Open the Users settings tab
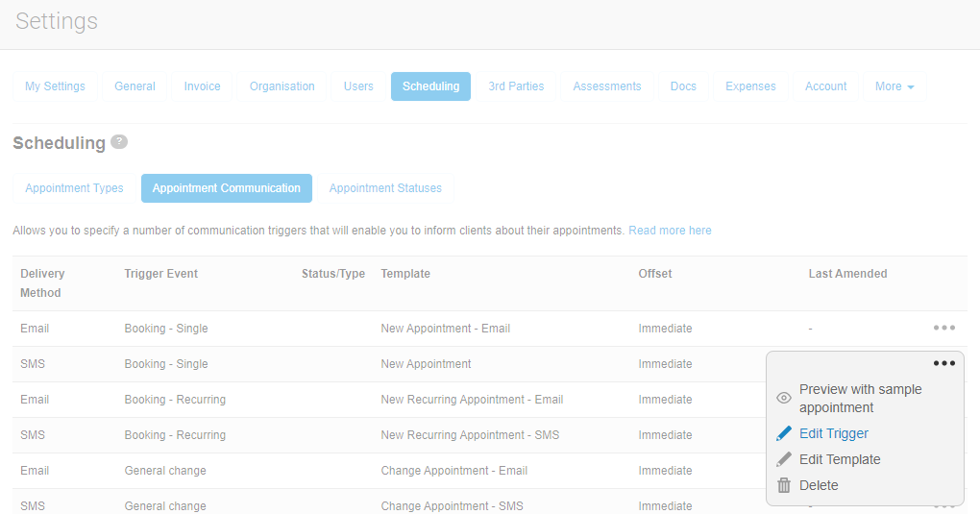 [358, 86]
